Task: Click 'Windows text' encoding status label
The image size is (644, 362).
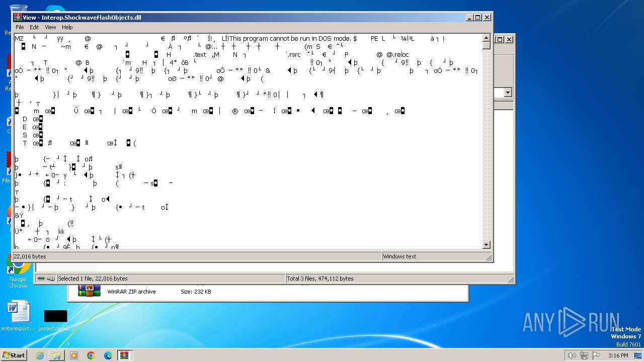Action: click(x=399, y=256)
